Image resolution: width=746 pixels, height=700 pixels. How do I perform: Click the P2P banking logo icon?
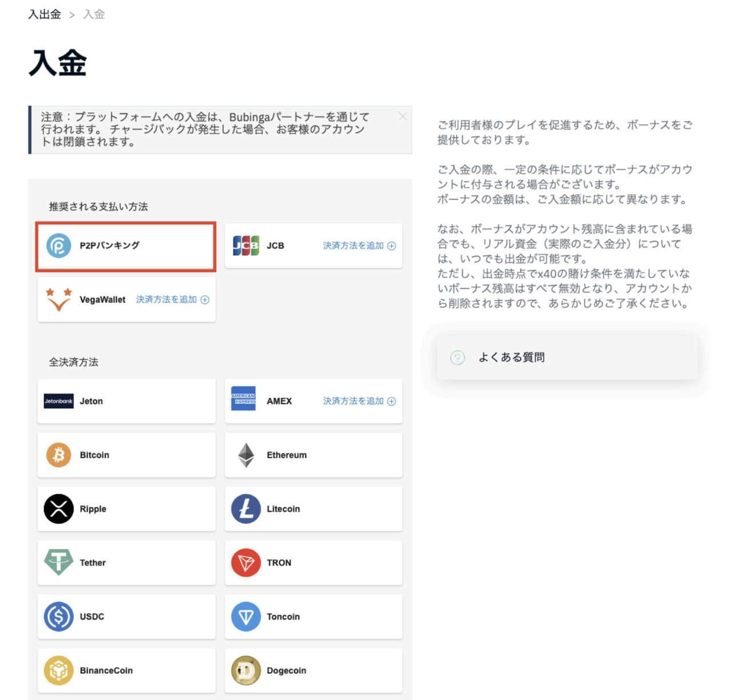pyautogui.click(x=58, y=246)
